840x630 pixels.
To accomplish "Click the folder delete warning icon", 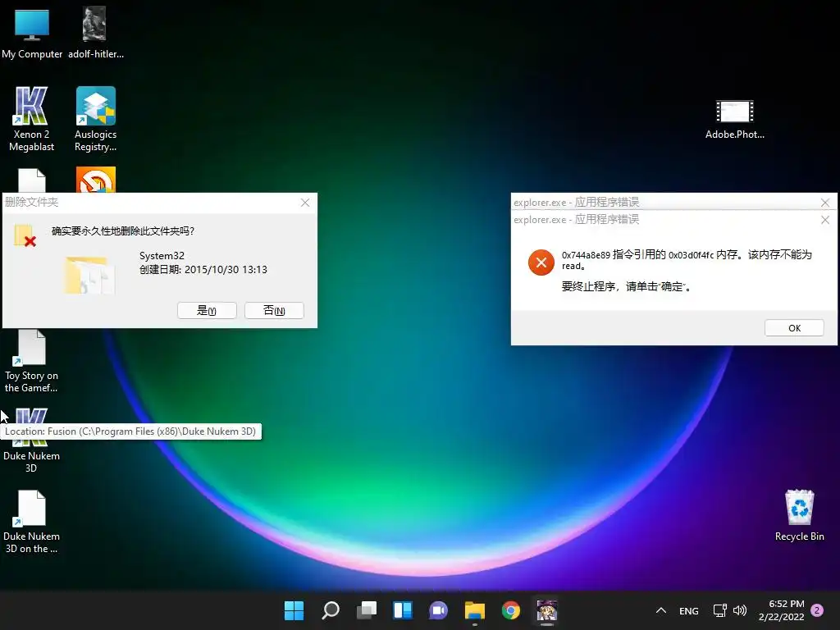I will click(x=25, y=235).
